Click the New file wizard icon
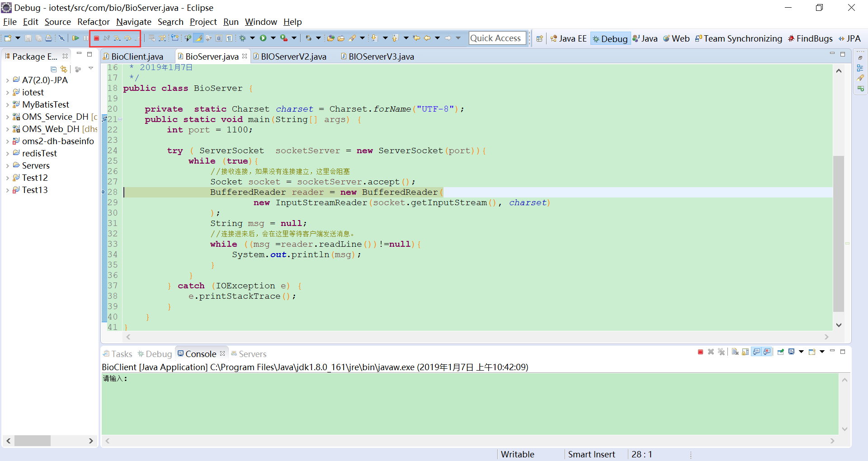Image resolution: width=868 pixels, height=461 pixels. pos(8,38)
